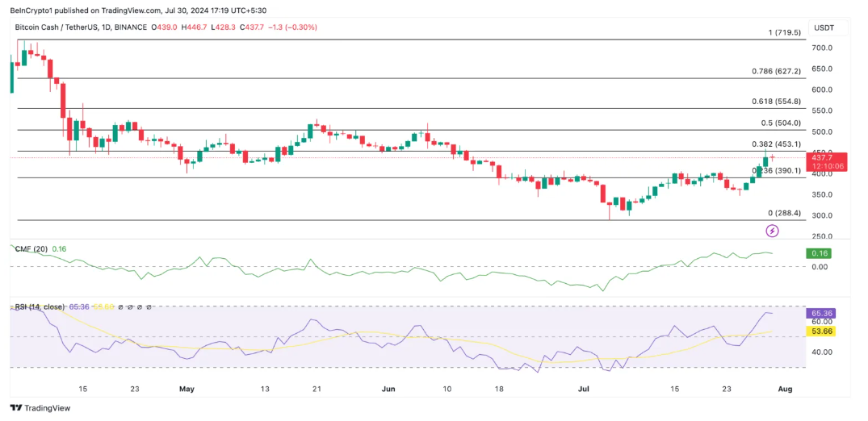Viewport: 868px width, 421px height.
Task: Open the RSI (14, close) indicator legend
Action: [40, 306]
